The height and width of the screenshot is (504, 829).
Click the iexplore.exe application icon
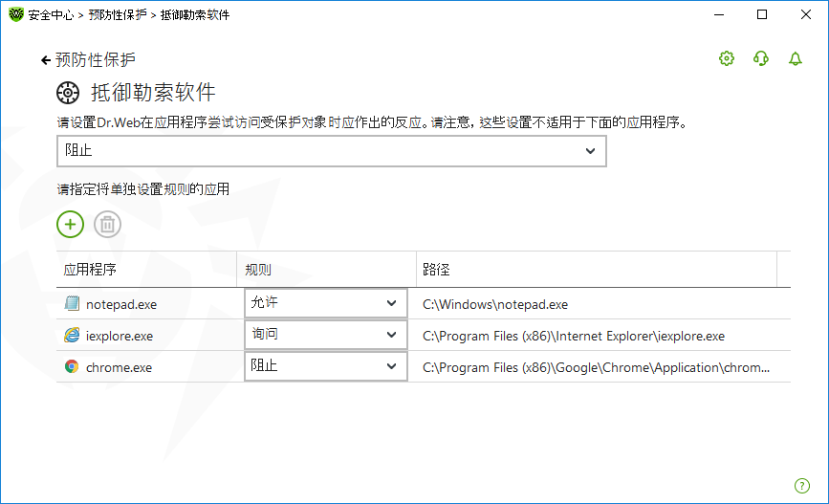(x=72, y=336)
